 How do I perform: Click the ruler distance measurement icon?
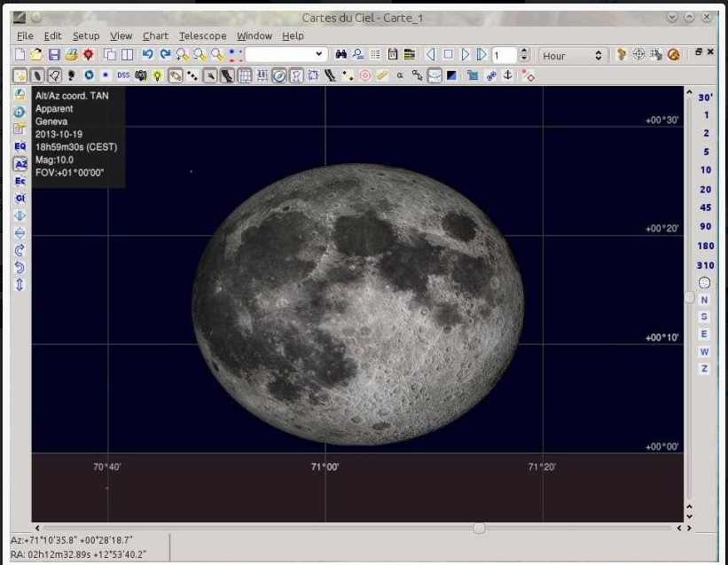coord(382,75)
